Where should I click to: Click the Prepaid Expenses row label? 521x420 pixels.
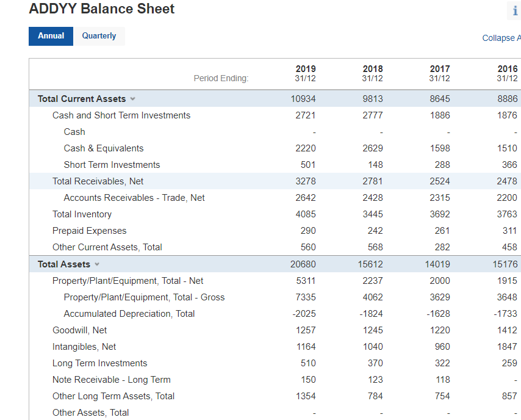[x=90, y=231]
